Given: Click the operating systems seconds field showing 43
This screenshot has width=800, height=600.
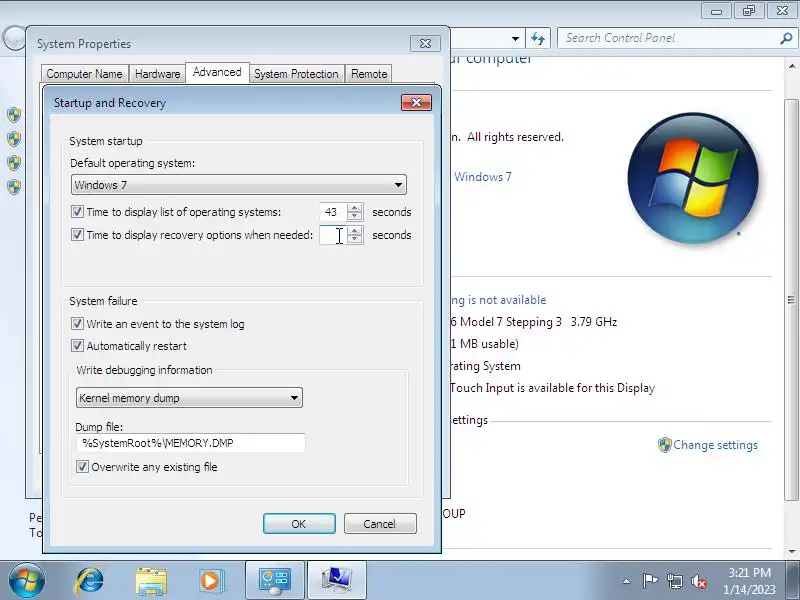Looking at the screenshot, I should (333, 212).
